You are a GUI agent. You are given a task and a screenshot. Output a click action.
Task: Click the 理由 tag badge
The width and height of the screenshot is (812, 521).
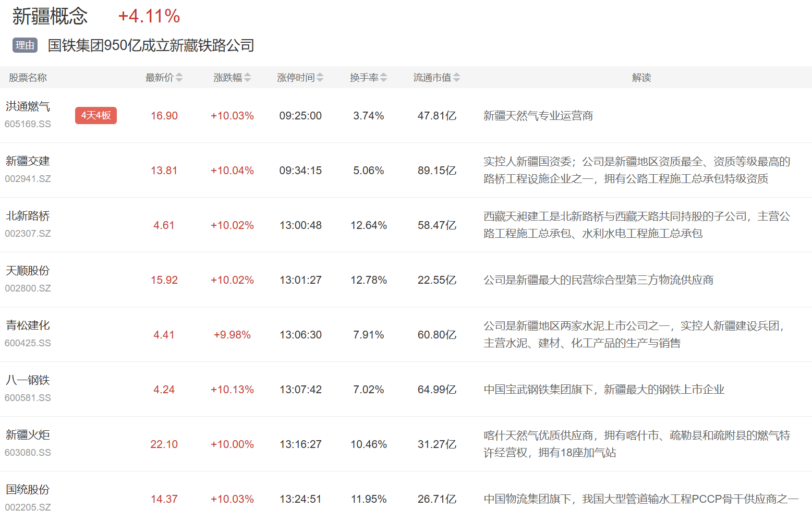coord(25,45)
